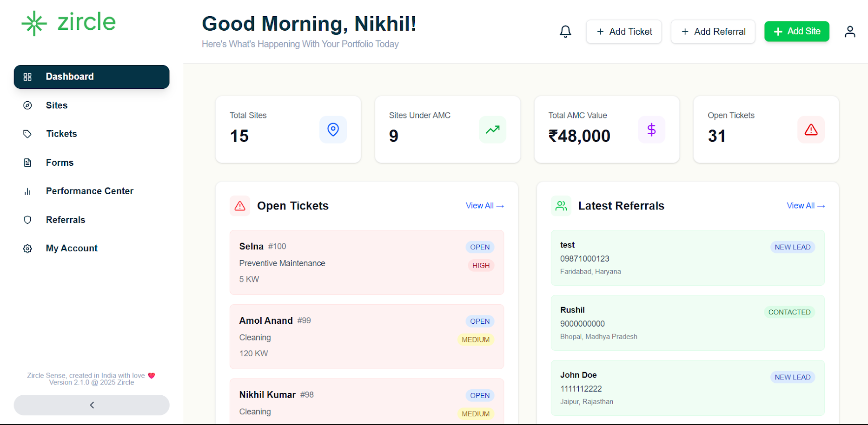Click the OPEN badge on Nikhil Kumar ticket

(x=480, y=395)
